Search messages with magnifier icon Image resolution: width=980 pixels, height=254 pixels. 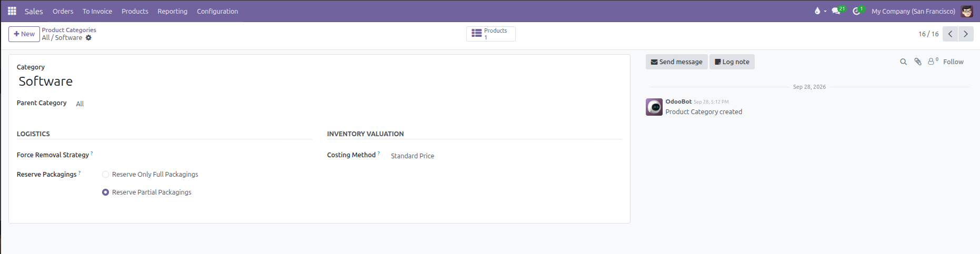tap(903, 62)
